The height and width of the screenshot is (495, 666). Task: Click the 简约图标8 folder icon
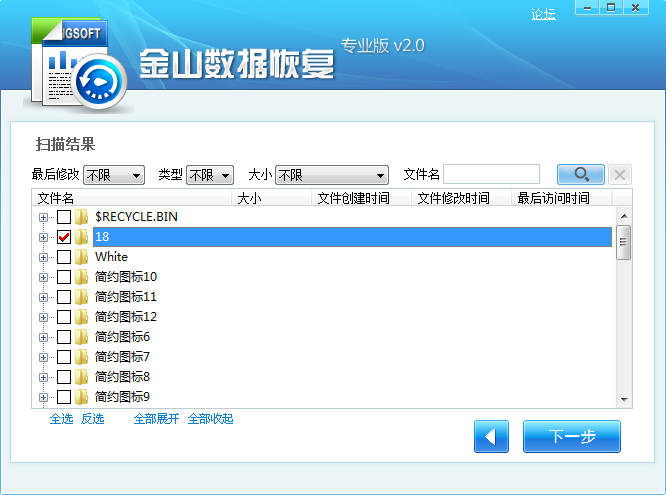[82, 376]
